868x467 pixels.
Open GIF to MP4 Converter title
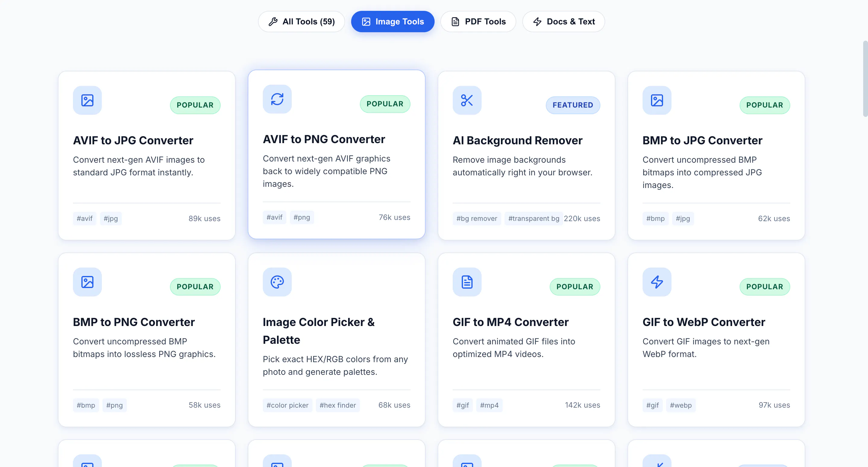tap(511, 322)
